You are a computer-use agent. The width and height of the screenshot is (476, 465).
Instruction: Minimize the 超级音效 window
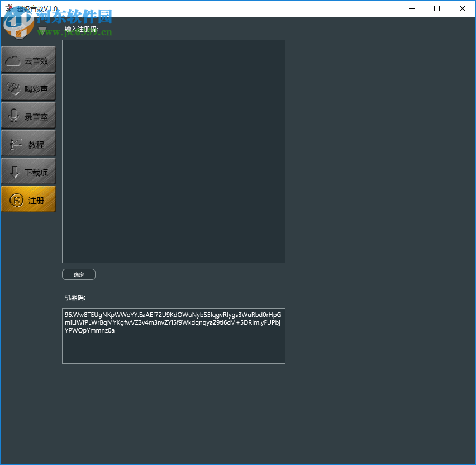(412, 8)
